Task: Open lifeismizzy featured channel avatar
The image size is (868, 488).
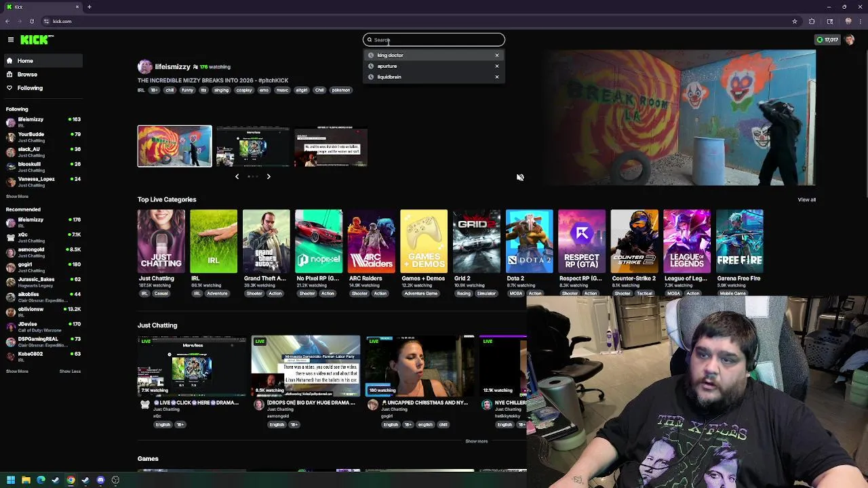Action: tap(144, 66)
